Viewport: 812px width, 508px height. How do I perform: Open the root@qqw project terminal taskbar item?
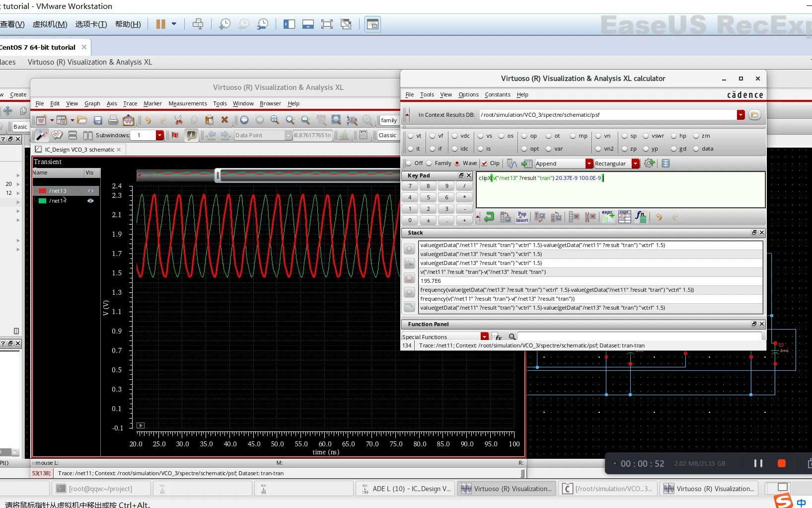[x=101, y=489]
